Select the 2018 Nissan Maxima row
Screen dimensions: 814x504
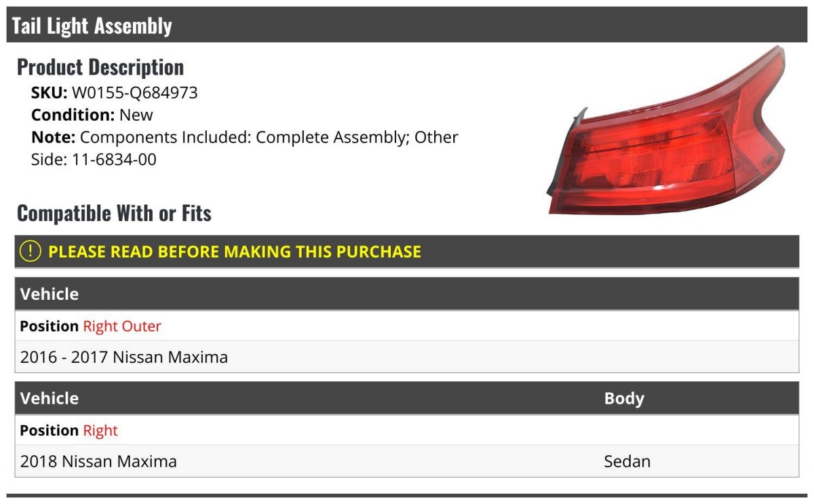[x=407, y=461]
